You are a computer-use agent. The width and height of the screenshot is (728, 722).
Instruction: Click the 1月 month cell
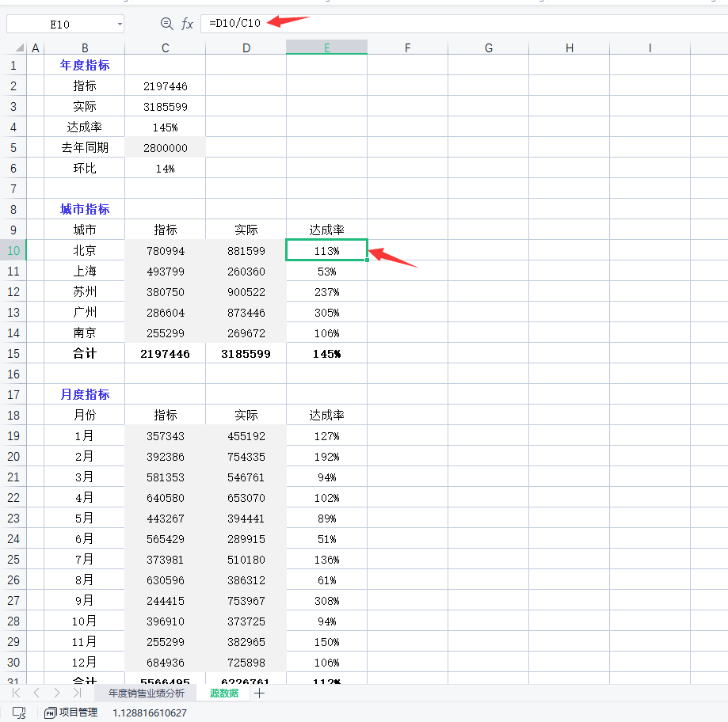(x=85, y=435)
